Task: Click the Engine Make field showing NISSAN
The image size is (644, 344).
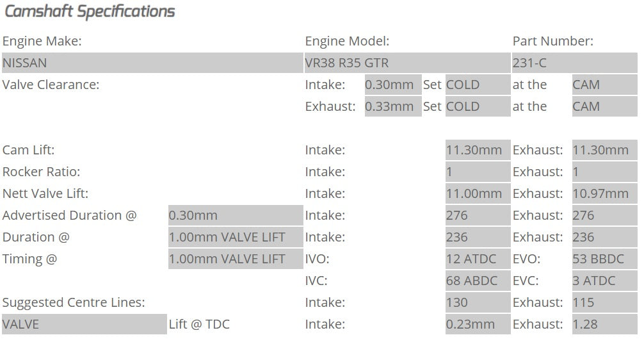Action: [x=152, y=63]
